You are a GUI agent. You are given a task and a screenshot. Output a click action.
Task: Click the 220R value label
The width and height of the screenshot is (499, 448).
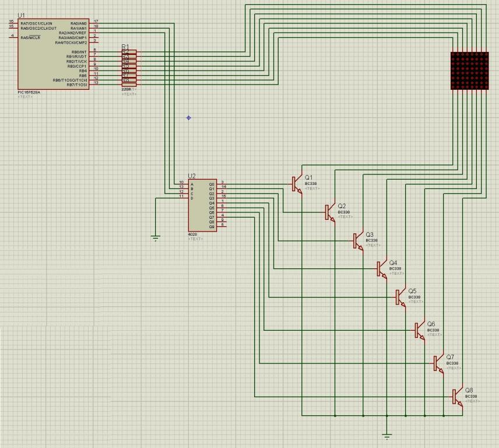point(126,90)
